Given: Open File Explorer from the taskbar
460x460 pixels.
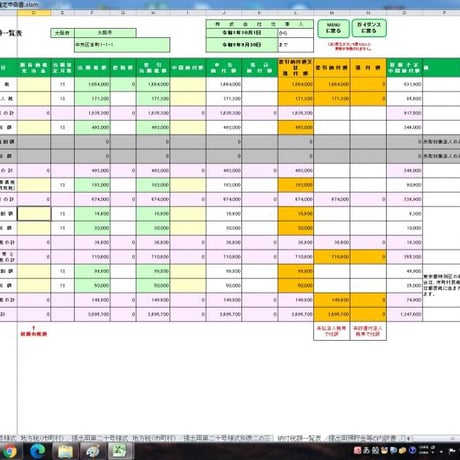Looking at the screenshot, I should tap(65, 451).
